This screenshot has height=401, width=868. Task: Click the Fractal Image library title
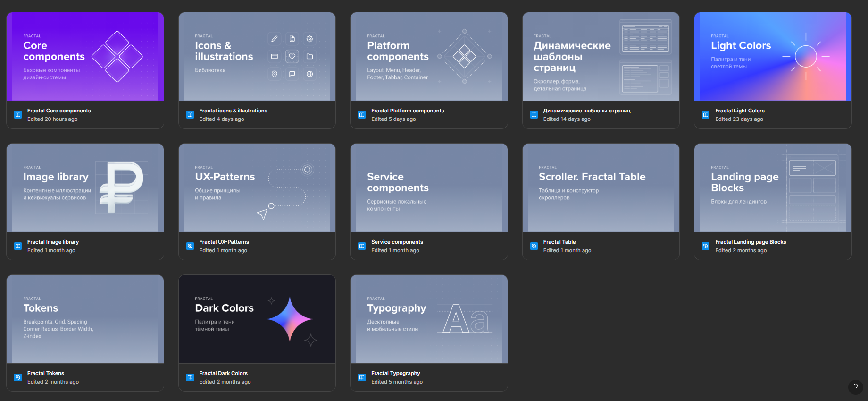[53, 242]
